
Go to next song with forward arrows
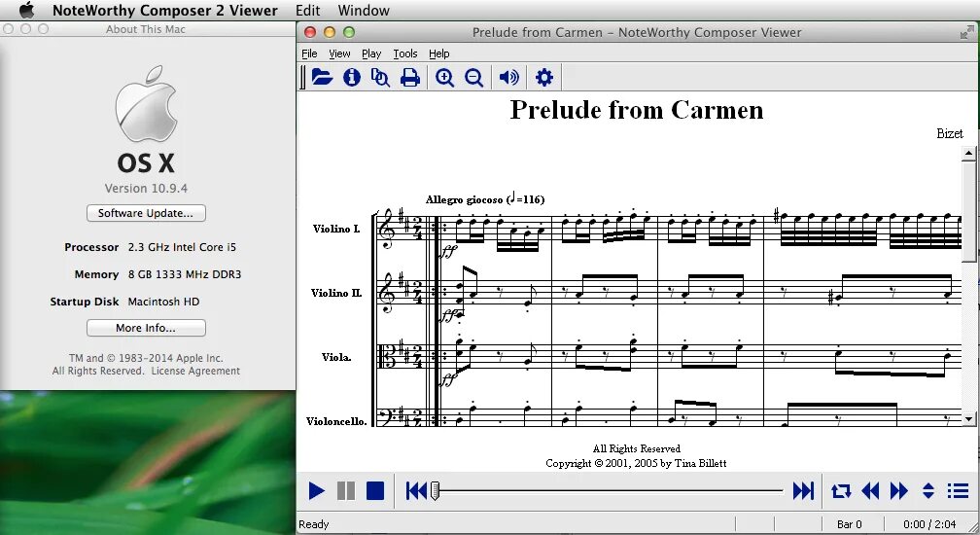(x=898, y=490)
